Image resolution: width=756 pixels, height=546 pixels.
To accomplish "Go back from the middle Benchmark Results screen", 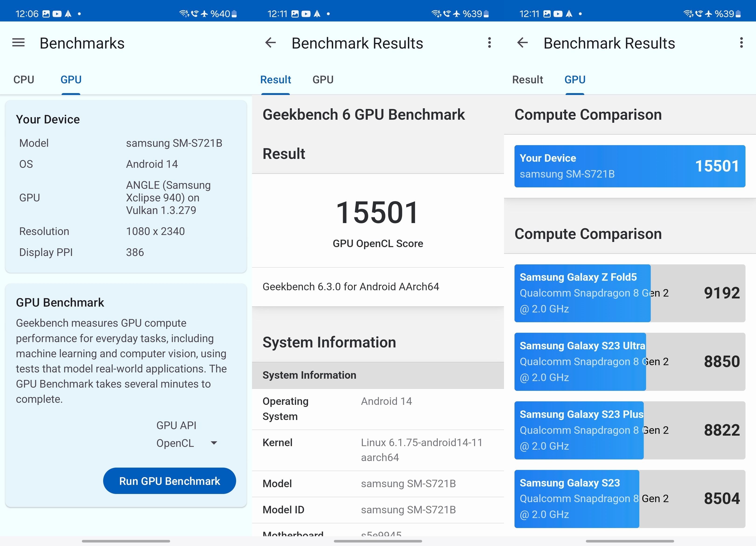I will coord(270,43).
